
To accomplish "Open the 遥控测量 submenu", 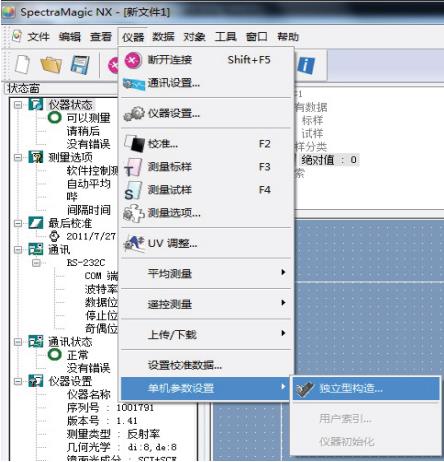I will coord(206,304).
